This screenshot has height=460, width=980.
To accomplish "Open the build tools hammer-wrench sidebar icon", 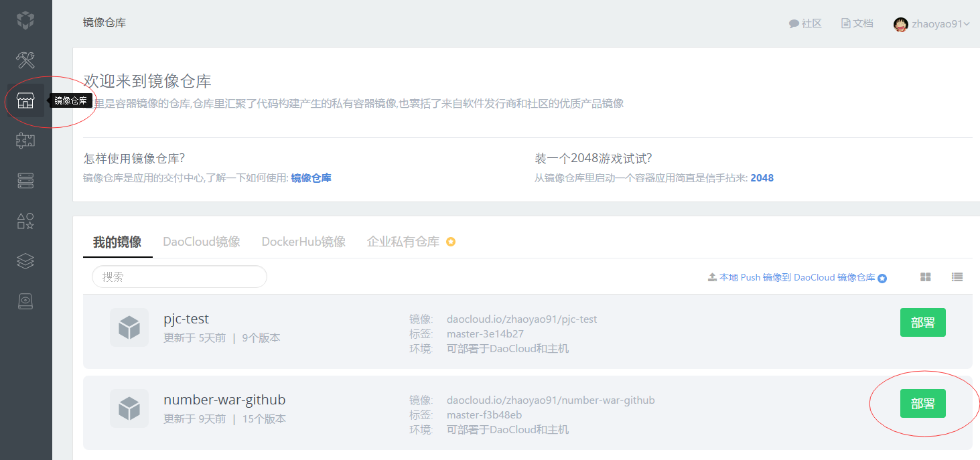I will point(25,60).
